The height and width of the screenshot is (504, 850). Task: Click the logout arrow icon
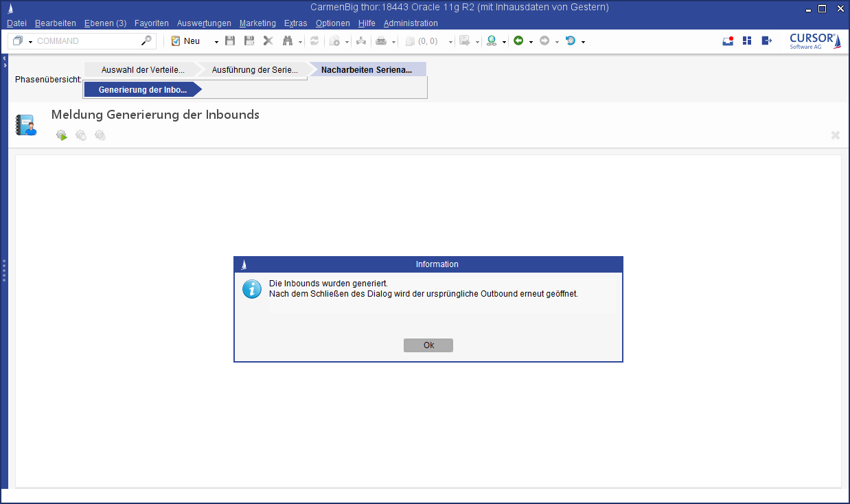766,41
